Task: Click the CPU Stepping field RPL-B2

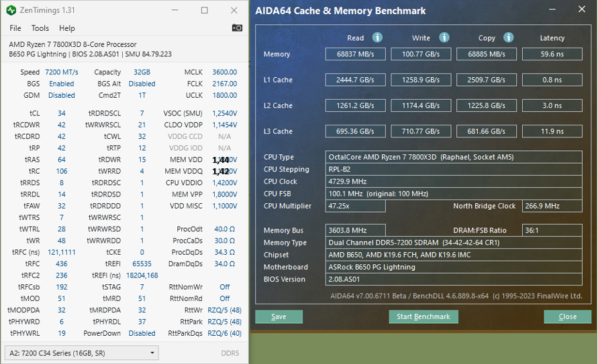Action: [x=454, y=169]
